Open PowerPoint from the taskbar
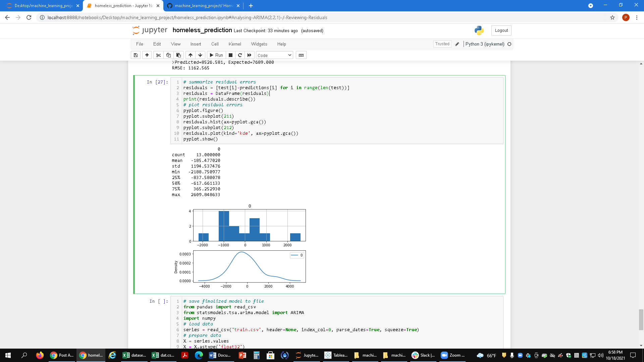Image resolution: width=644 pixels, height=362 pixels. point(242,355)
